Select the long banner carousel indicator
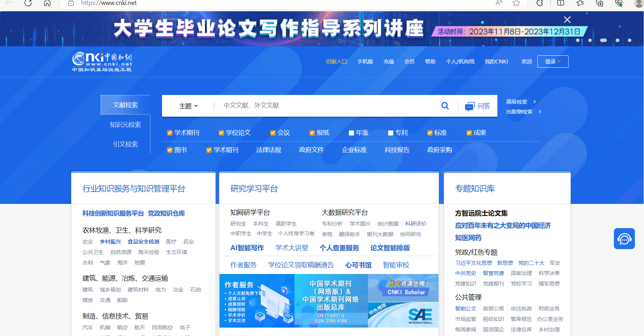This screenshot has height=336, width=644. (x=603, y=40)
